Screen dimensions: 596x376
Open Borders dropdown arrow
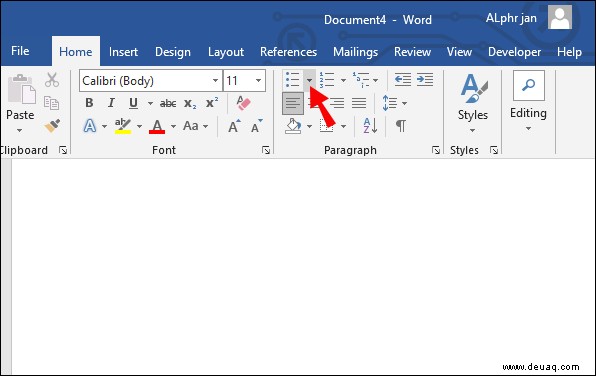344,126
